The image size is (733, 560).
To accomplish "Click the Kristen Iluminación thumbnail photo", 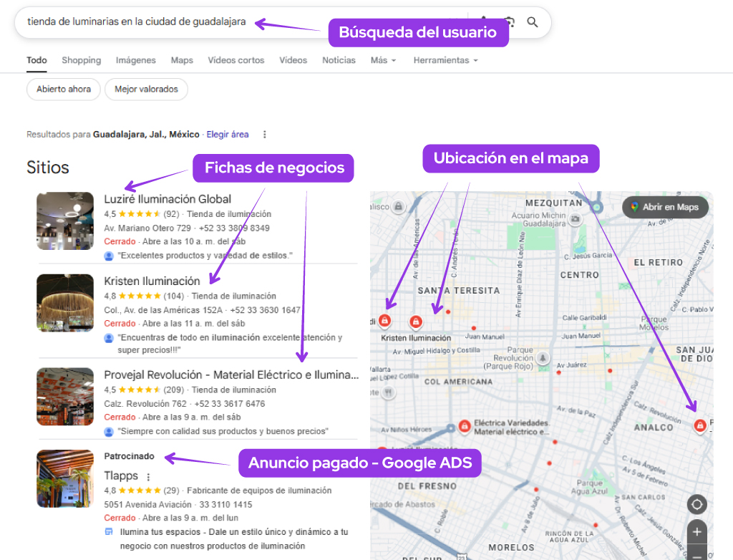I will coord(65,302).
